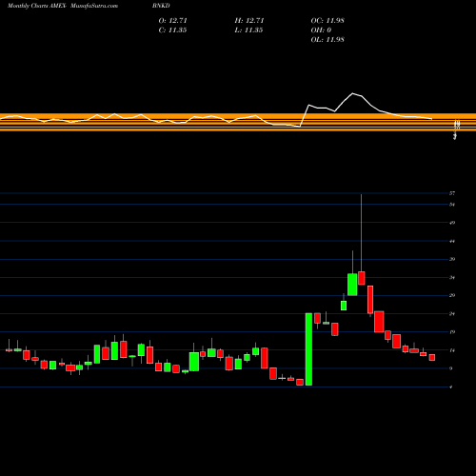Click the 29 price axis label

[452, 295]
